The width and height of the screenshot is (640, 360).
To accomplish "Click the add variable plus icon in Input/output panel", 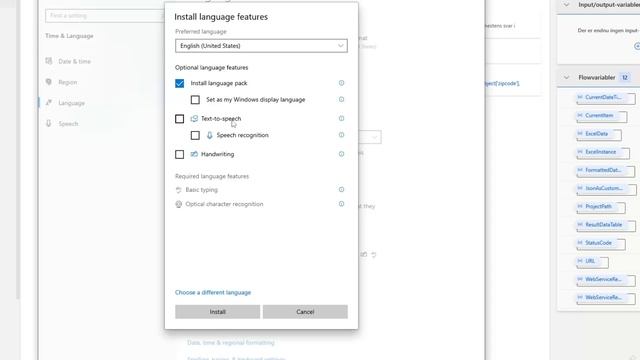I will click(x=637, y=46).
